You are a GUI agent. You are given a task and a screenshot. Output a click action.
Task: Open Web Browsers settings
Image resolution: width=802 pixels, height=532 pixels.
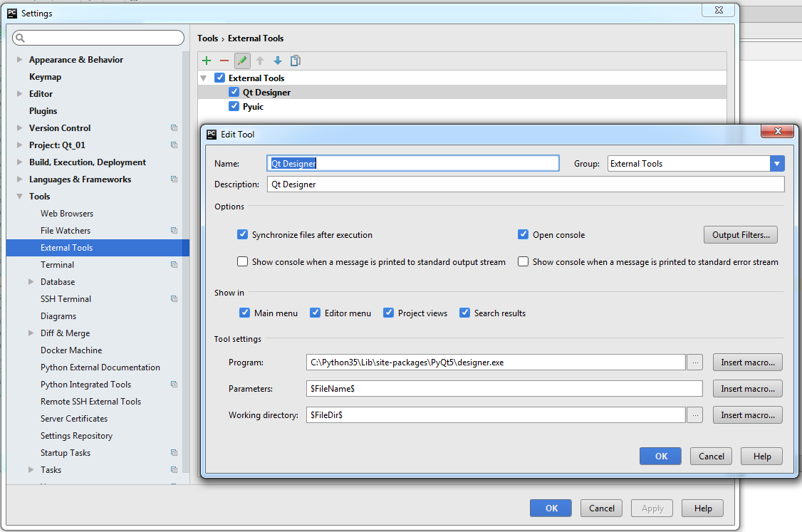[x=67, y=214]
